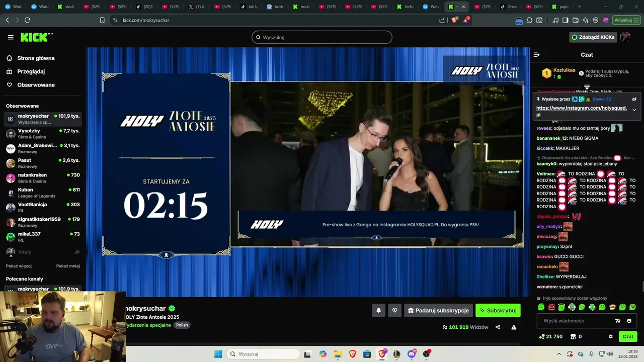Image resolution: width=644 pixels, height=362 pixels.
Task: Open Brave music playlist icon
Action: click(x=555, y=20)
